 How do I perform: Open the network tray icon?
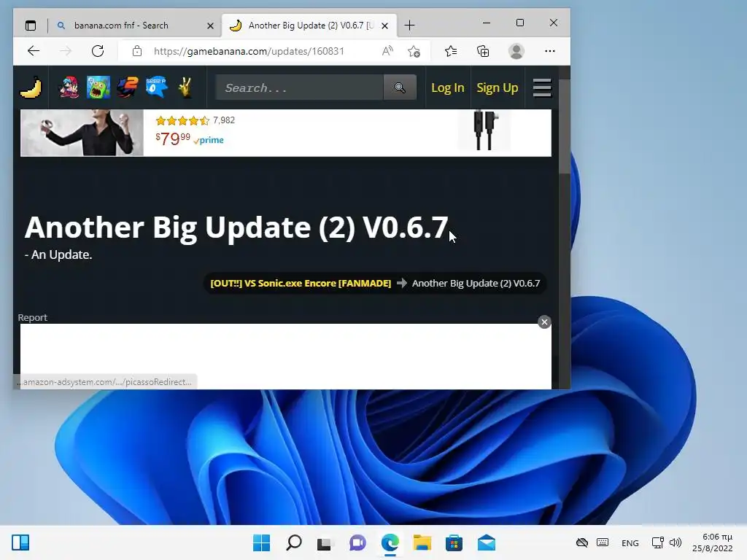(657, 542)
